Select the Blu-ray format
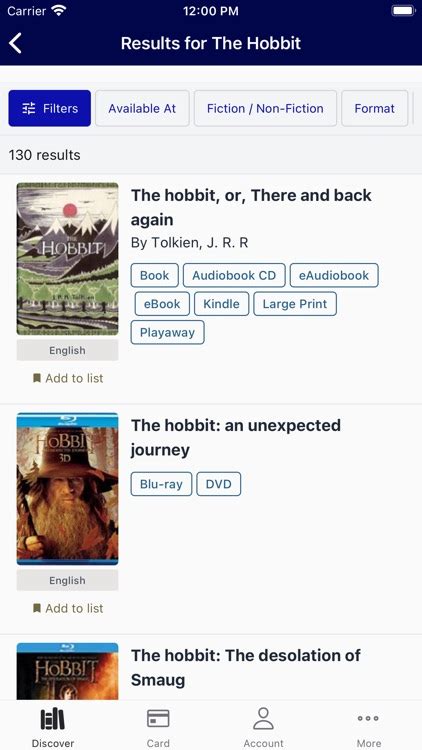 (x=161, y=484)
